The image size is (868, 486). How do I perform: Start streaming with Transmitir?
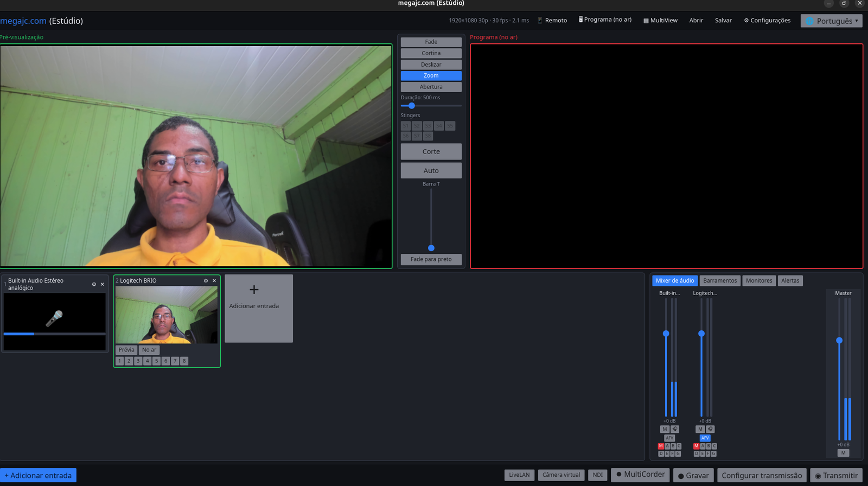pos(837,476)
